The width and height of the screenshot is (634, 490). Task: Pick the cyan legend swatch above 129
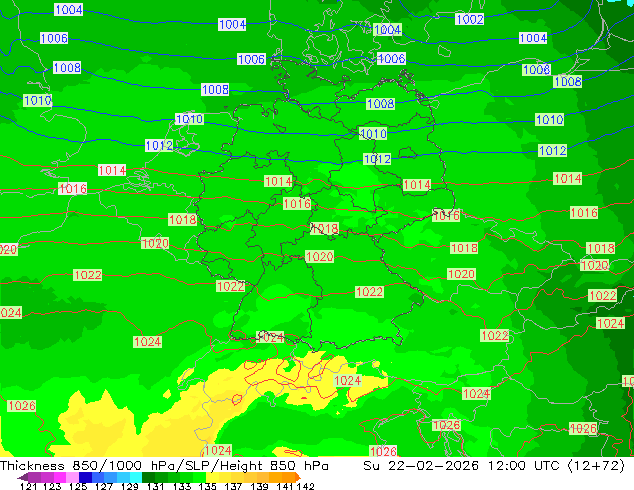(x=135, y=477)
